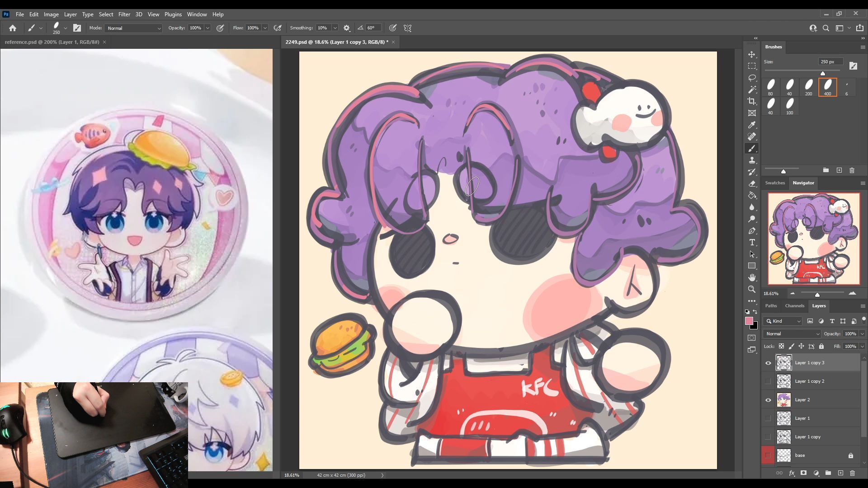868x488 pixels.
Task: Open Opacity dropdown arrow in options bar
Action: (x=208, y=28)
